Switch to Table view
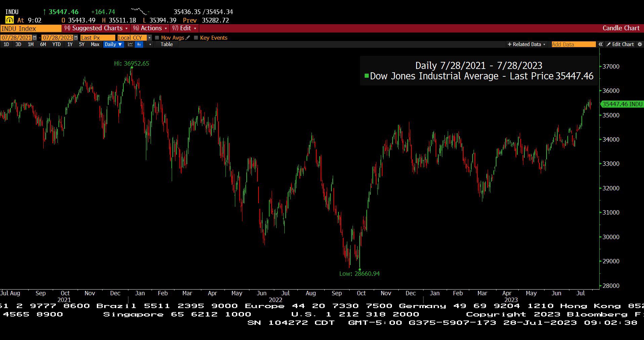Viewport: 644px width, 340px height. [167, 44]
